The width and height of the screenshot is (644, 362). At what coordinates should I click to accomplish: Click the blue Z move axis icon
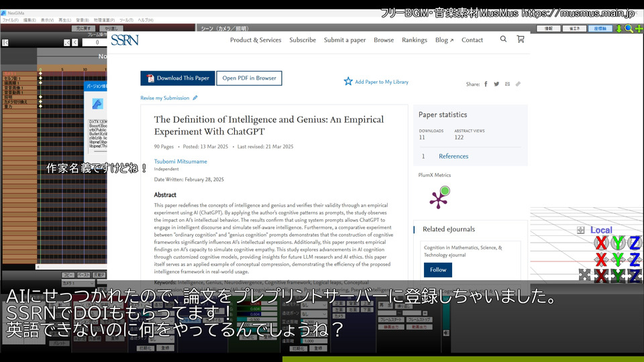pos(635,259)
